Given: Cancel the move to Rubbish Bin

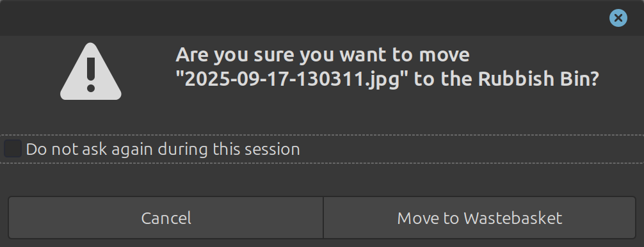Looking at the screenshot, I should [166, 218].
